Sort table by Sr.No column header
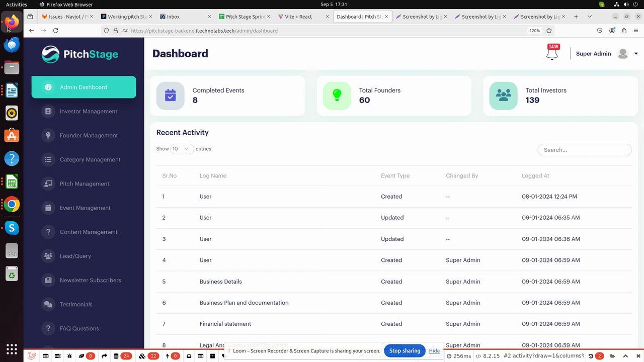 click(x=170, y=176)
